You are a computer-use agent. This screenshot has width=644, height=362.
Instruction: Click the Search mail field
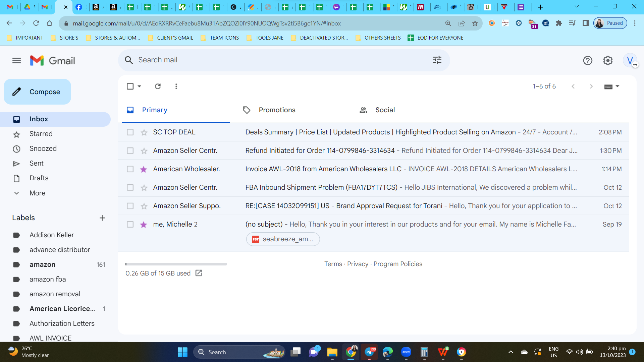coord(284,60)
